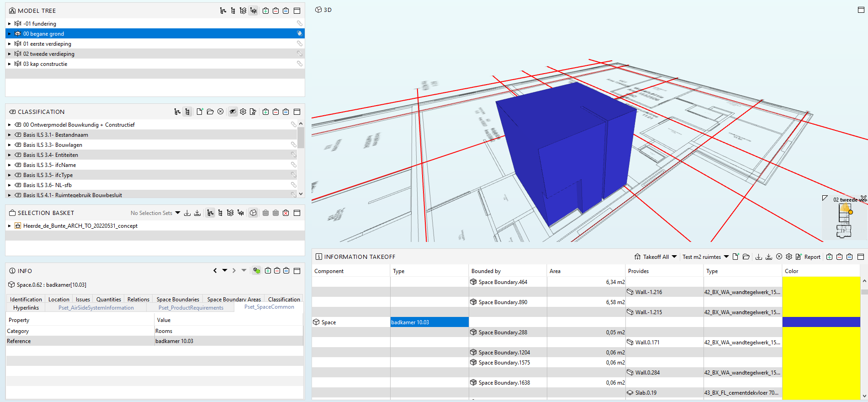
Task: Add to basket in Classification toolbar
Action: click(x=265, y=112)
